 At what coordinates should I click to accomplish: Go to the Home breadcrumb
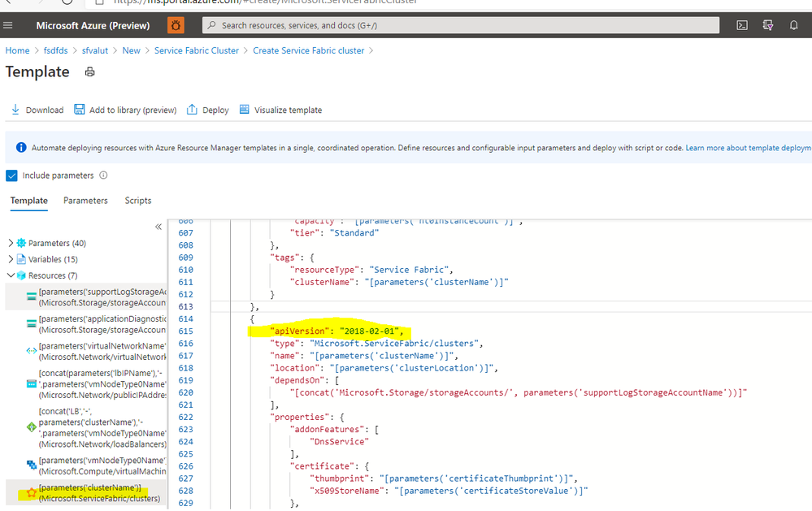pyautogui.click(x=18, y=50)
